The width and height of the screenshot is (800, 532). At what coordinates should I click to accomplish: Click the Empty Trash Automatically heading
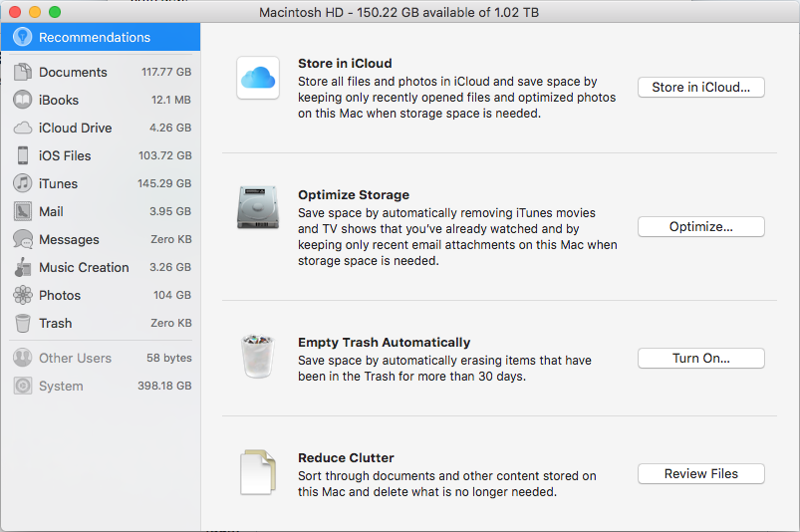click(385, 343)
